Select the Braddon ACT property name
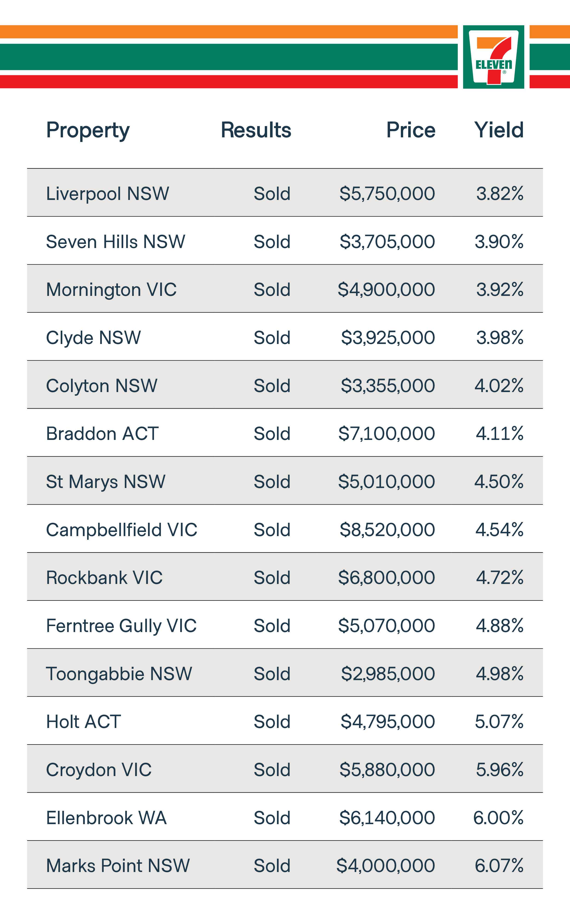Screen dimensions: 570x924 coord(102,433)
